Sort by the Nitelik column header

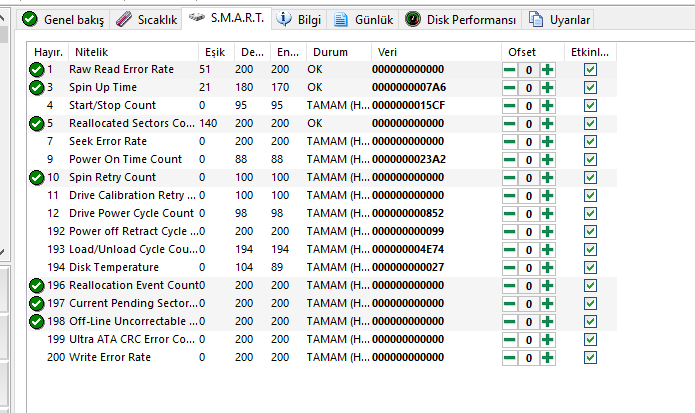click(133, 52)
